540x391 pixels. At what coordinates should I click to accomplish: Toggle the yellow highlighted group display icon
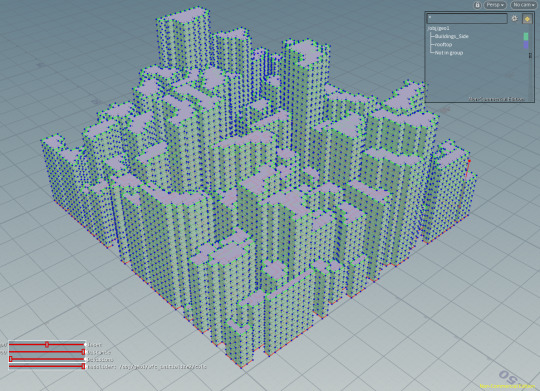pyautogui.click(x=527, y=19)
